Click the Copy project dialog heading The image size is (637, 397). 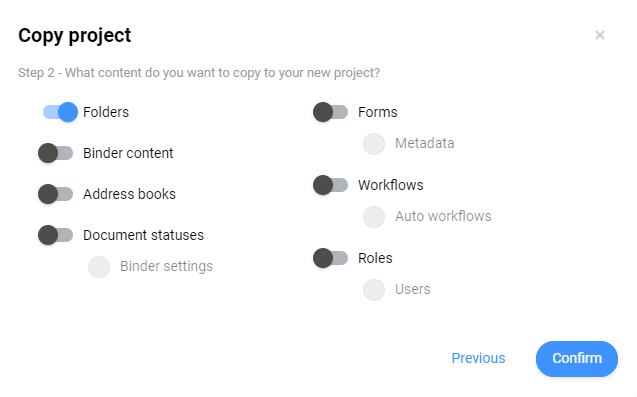(75, 36)
